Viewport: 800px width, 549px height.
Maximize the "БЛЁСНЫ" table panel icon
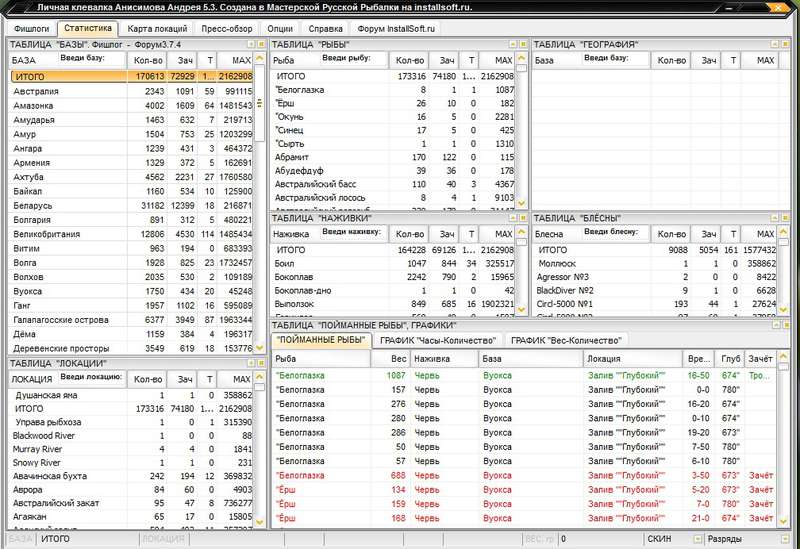pos(785,218)
